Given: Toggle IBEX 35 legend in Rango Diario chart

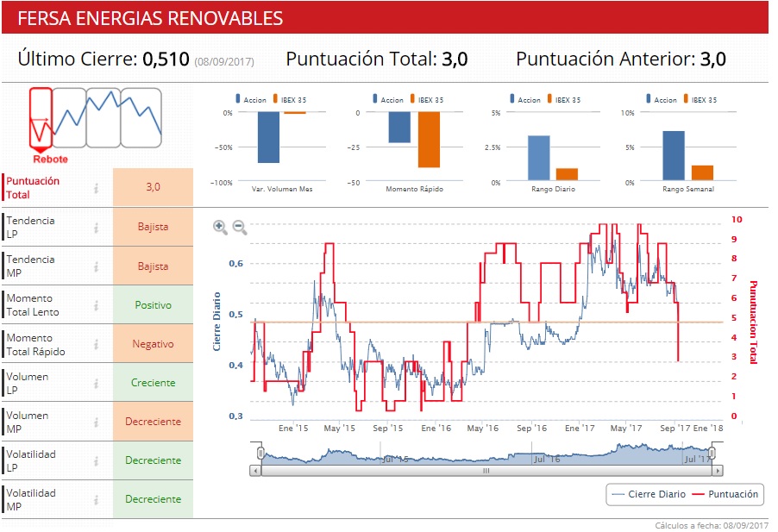Looking at the screenshot, I should point(563,99).
